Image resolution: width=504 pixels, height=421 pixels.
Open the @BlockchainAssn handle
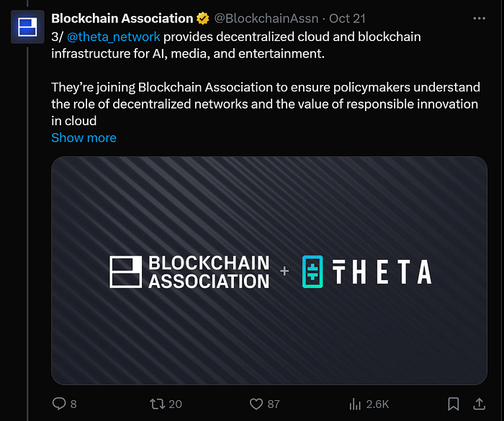tap(266, 19)
